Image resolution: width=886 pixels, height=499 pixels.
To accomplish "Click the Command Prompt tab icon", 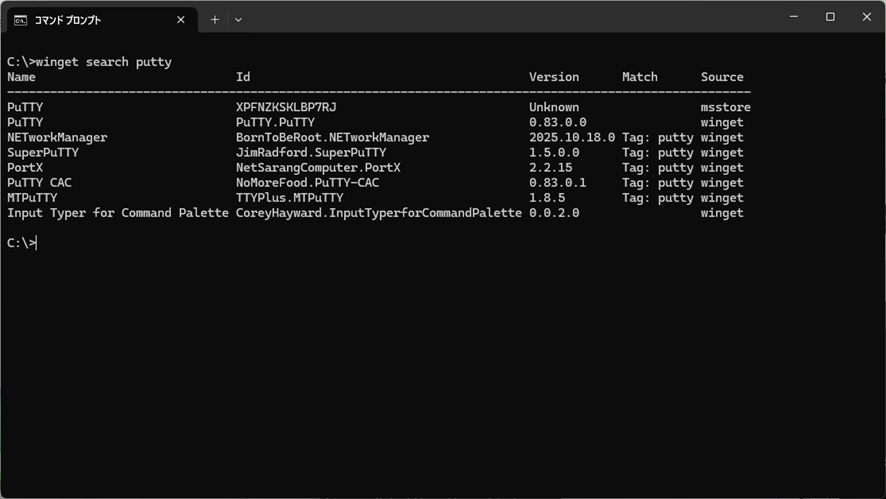I will 20,19.
